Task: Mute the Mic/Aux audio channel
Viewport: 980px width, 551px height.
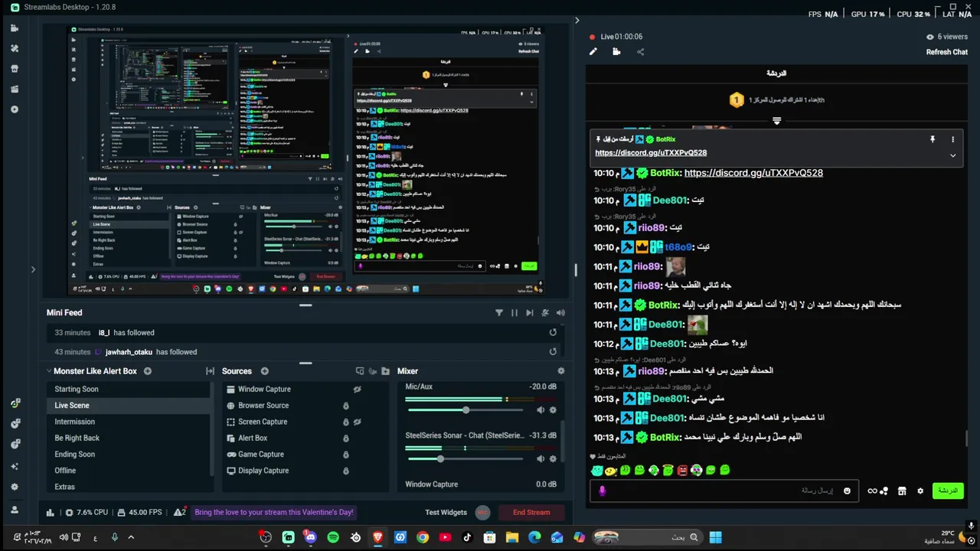Action: tap(541, 410)
